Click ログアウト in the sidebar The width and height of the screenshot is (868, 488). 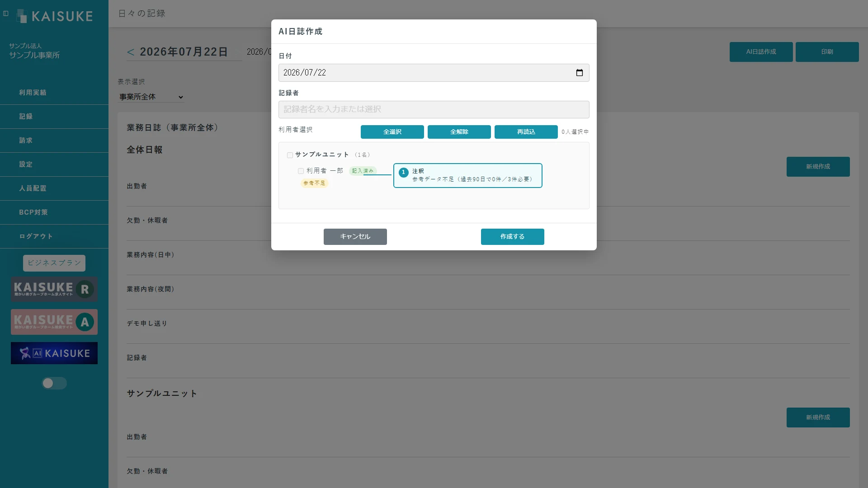(54, 236)
